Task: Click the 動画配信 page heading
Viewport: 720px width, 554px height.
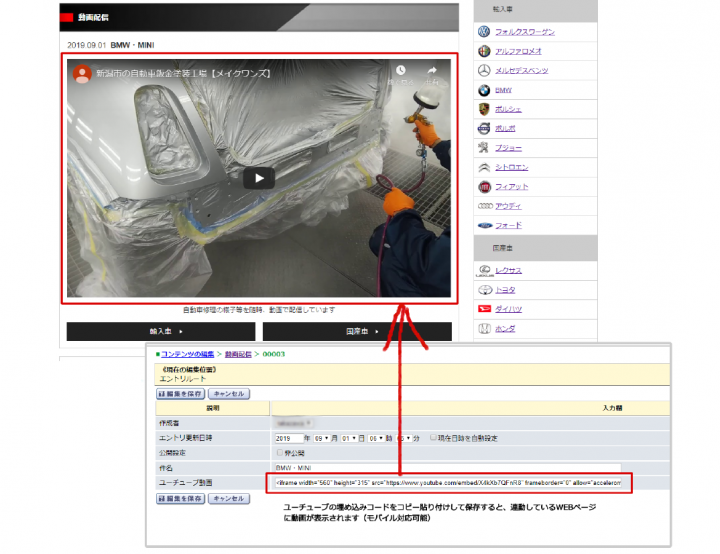Action: pos(93,17)
